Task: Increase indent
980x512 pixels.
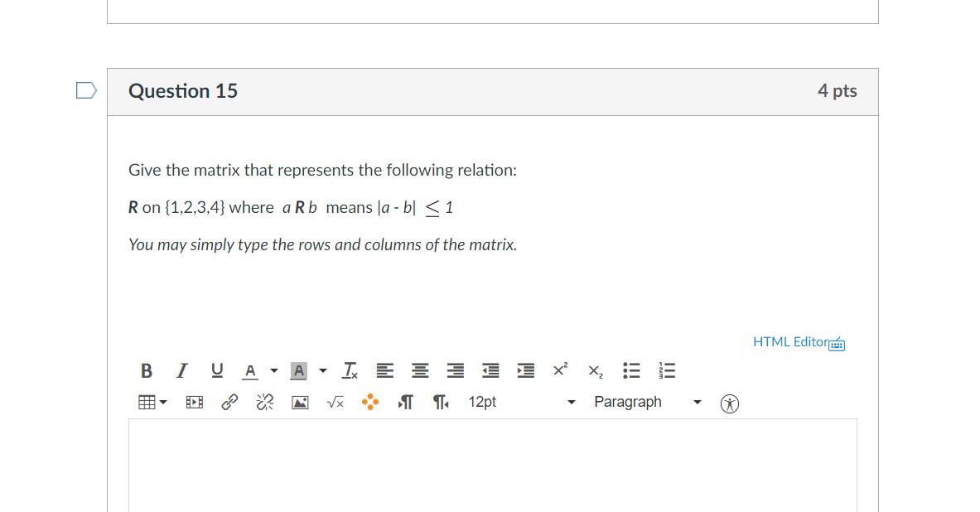Action: tap(526, 370)
